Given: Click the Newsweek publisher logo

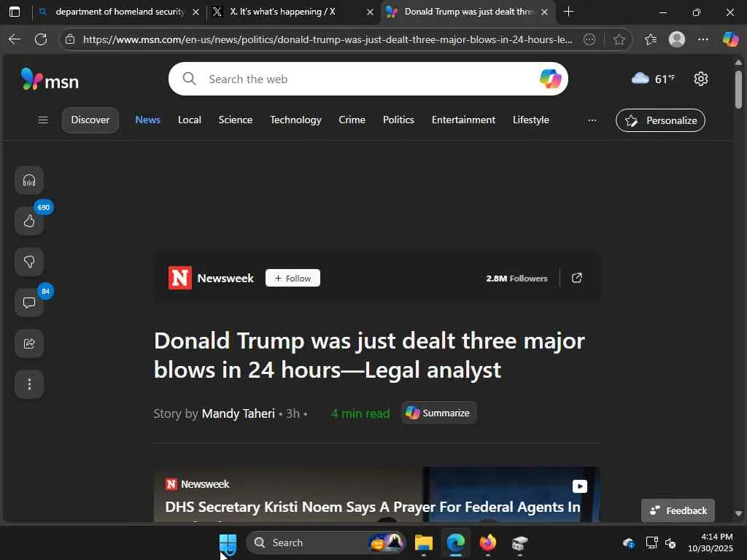Looking at the screenshot, I should tap(179, 278).
